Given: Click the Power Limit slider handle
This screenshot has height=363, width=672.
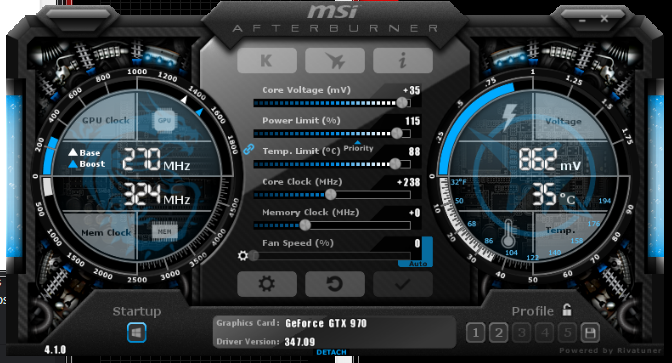Looking at the screenshot, I should tap(397, 133).
